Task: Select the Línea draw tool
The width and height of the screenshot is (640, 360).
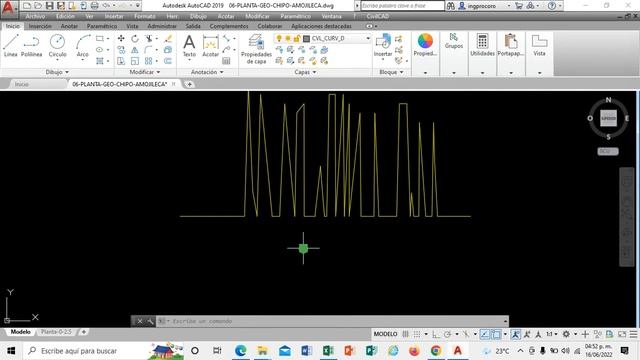Action: point(10,46)
